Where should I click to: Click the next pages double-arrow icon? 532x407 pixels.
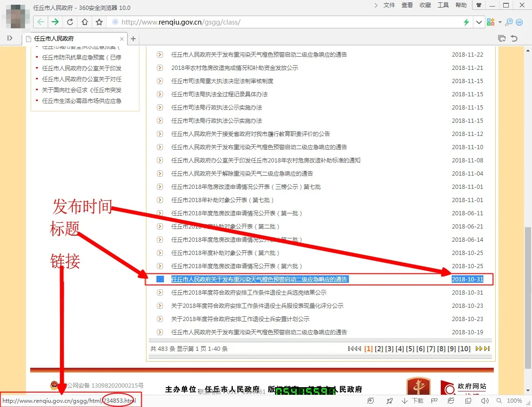pyautogui.click(x=479, y=348)
